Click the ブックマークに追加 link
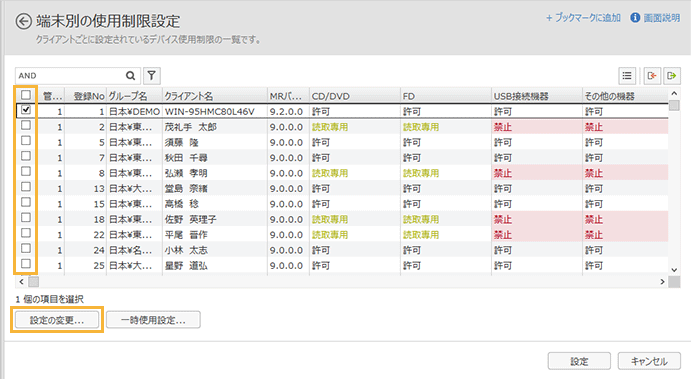The image size is (691, 379). pyautogui.click(x=583, y=18)
